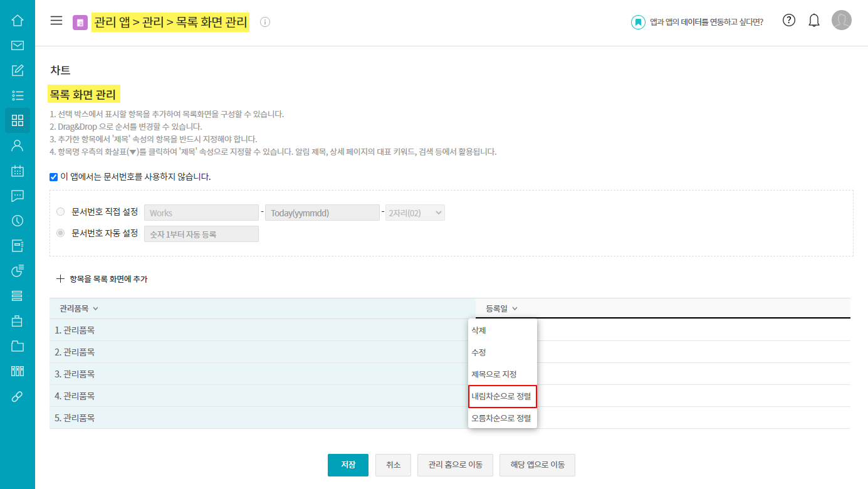The width and height of the screenshot is (868, 489).
Task: Click 관리 홈으로 이동 button
Action: (455, 465)
